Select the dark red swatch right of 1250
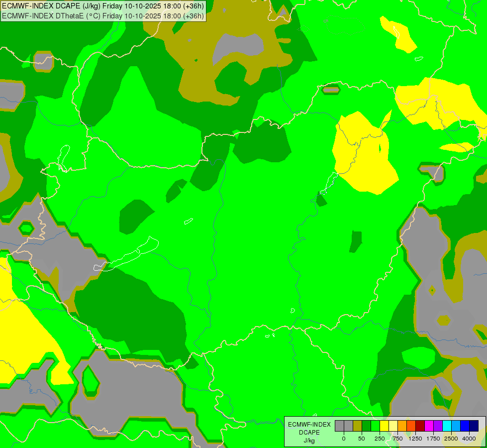This screenshot has height=448, width=487. (420, 426)
